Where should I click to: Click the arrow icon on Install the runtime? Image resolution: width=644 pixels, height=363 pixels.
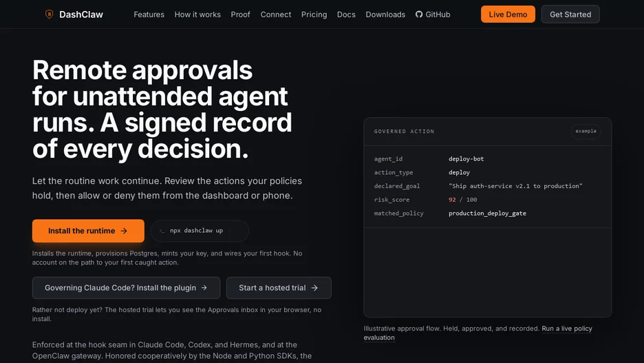tap(124, 231)
